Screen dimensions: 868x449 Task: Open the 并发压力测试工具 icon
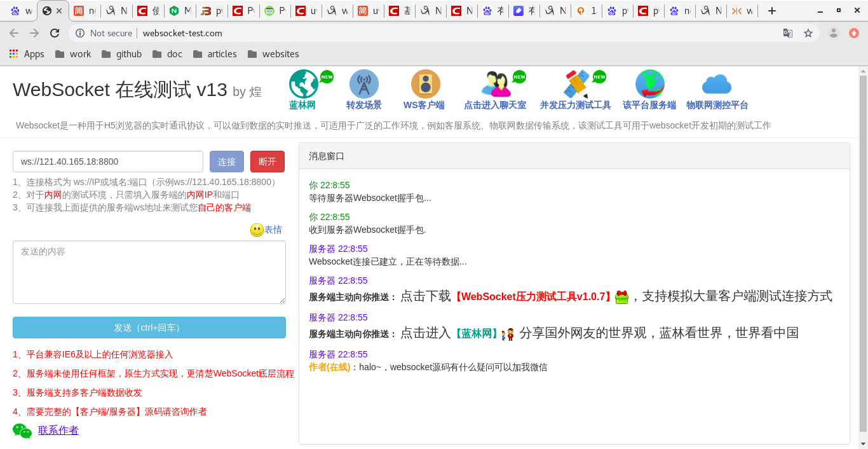[577, 83]
